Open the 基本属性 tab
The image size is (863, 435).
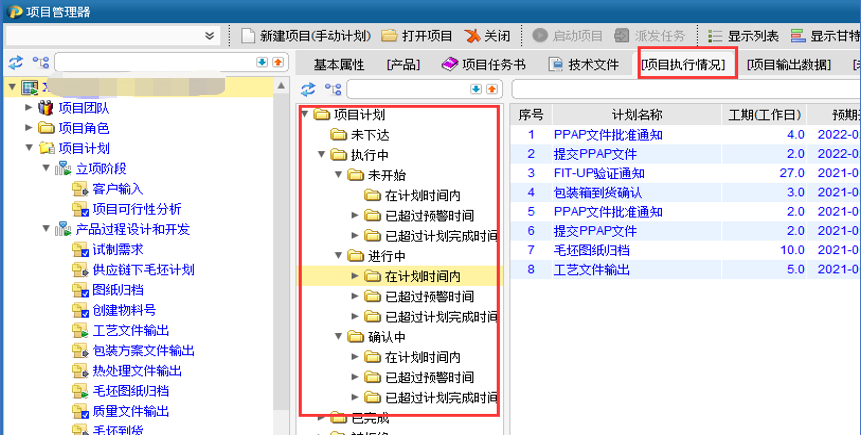[338, 64]
